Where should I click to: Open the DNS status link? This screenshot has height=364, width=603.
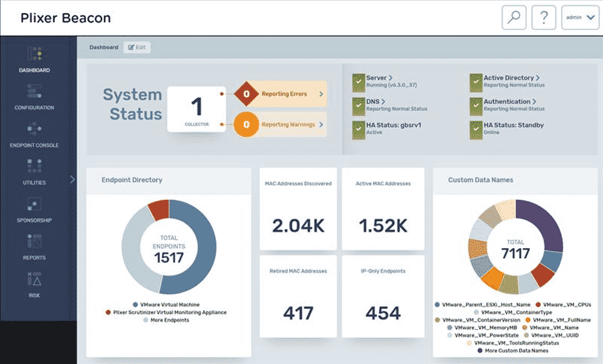click(373, 101)
